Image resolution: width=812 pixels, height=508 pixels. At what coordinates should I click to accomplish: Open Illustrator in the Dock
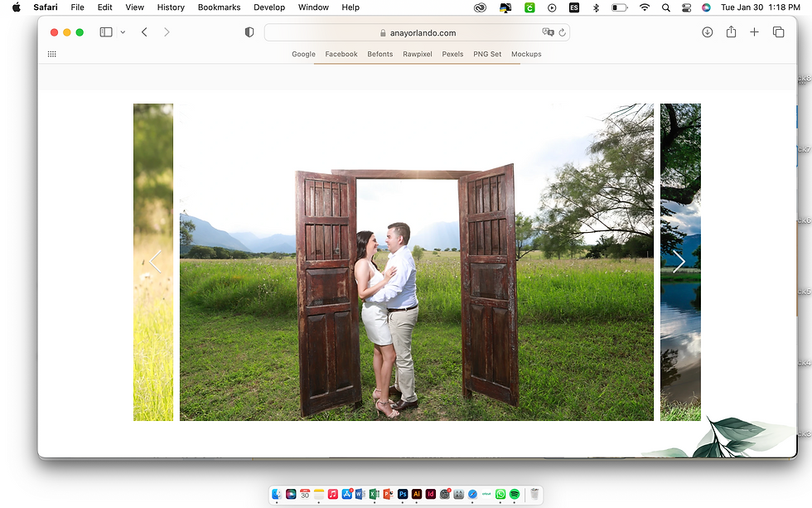pyautogui.click(x=416, y=494)
